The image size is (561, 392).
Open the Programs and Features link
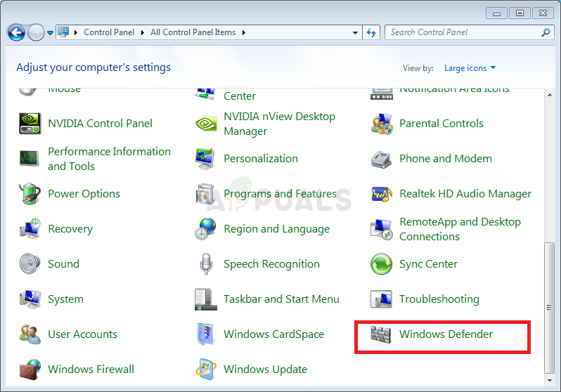[280, 194]
